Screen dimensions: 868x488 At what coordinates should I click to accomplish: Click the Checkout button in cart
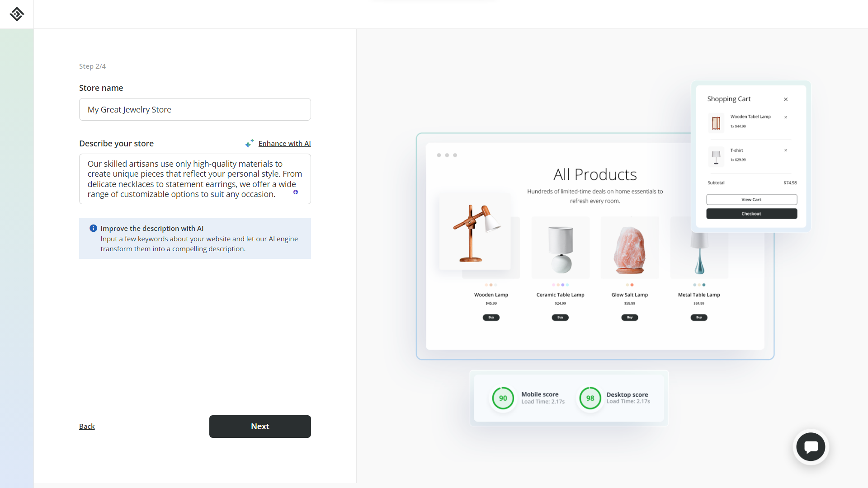pyautogui.click(x=751, y=213)
